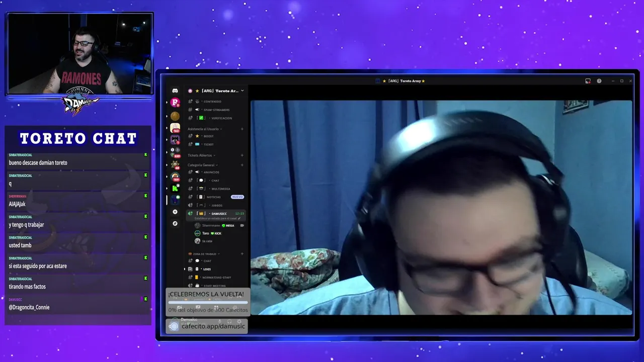Viewport: 644px width, 362px height.
Task: Open the currently selected Toreto Army server icon
Action: click(175, 200)
